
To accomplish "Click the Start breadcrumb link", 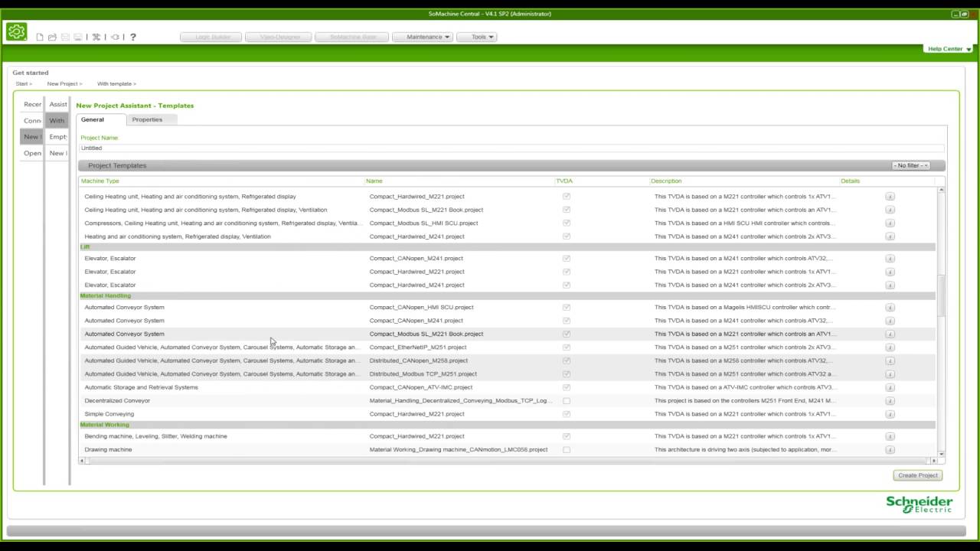I will pyautogui.click(x=22, y=83).
